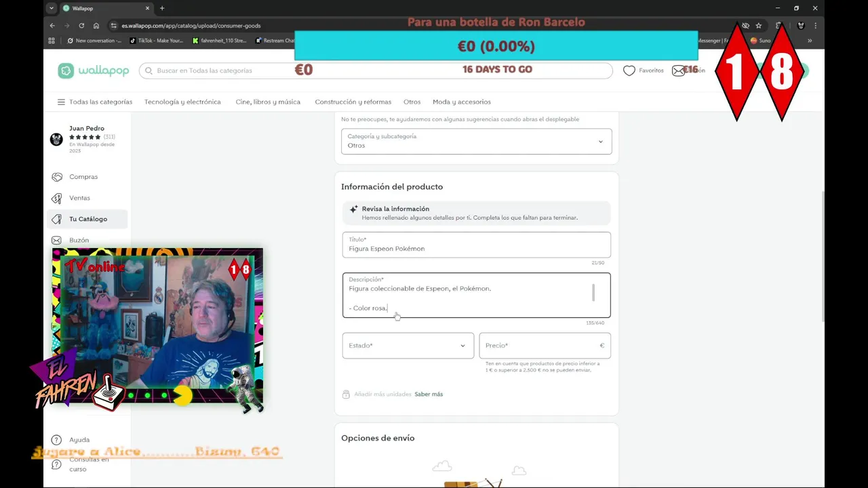Click Juan Pedro profile avatar

coord(56,139)
